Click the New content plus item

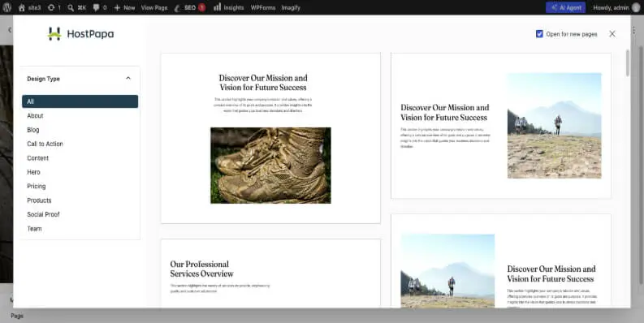pos(124,7)
